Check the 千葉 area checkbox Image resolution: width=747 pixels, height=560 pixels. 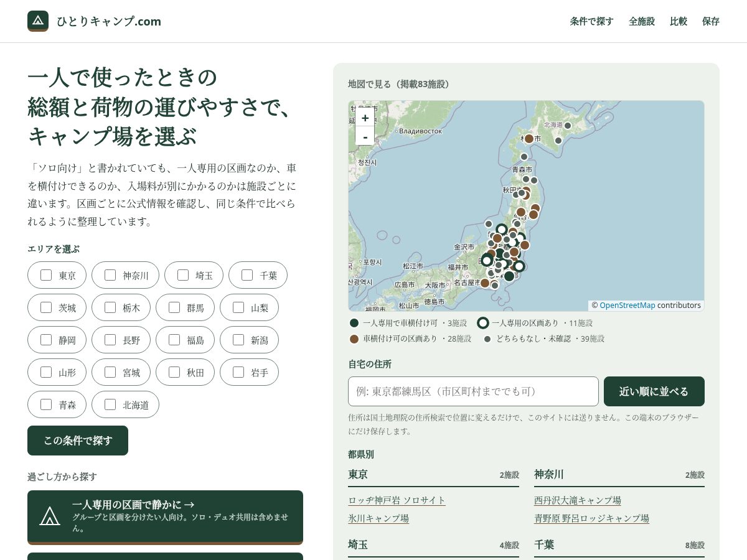click(x=247, y=275)
